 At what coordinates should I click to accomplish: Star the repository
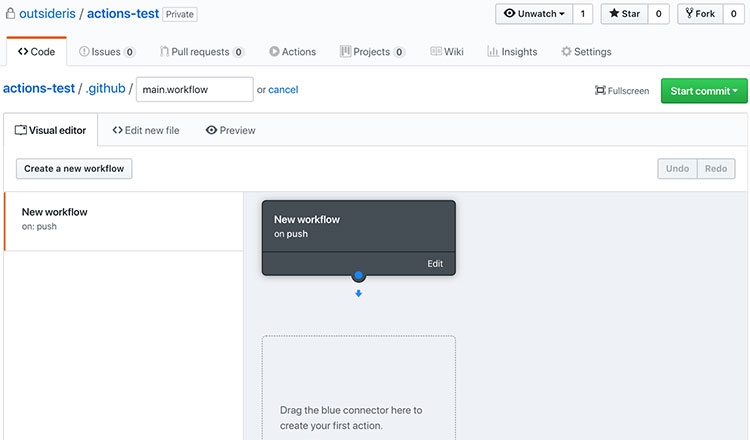click(625, 14)
